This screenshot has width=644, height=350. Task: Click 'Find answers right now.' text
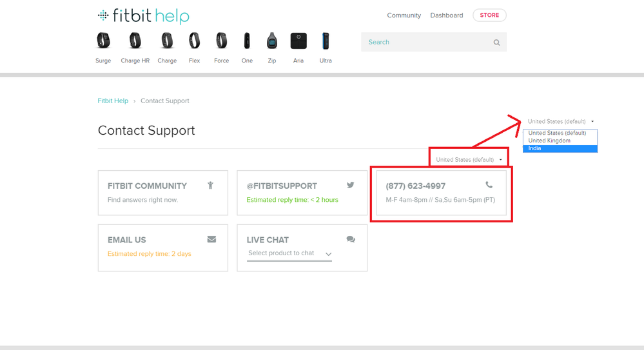tap(142, 200)
